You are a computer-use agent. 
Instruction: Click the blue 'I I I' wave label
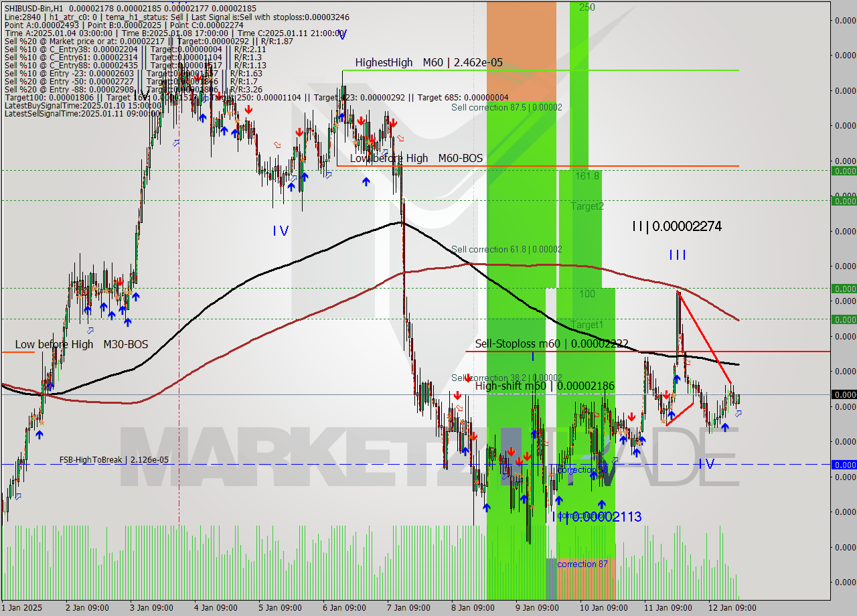[678, 255]
